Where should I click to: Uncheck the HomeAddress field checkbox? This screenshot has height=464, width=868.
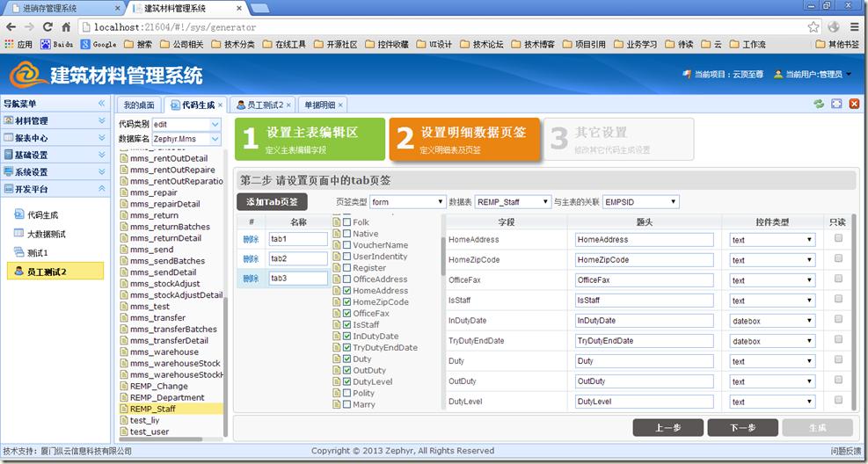346,291
